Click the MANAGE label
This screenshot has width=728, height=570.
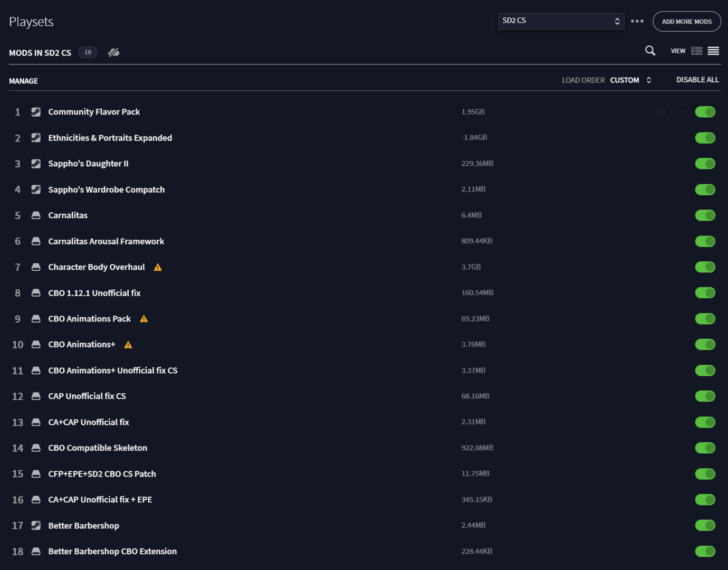(x=23, y=81)
